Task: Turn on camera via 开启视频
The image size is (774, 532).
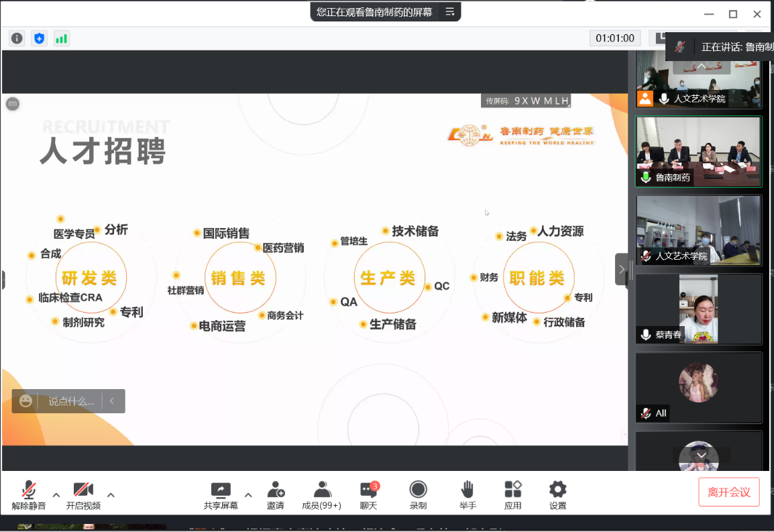Action: [83, 495]
